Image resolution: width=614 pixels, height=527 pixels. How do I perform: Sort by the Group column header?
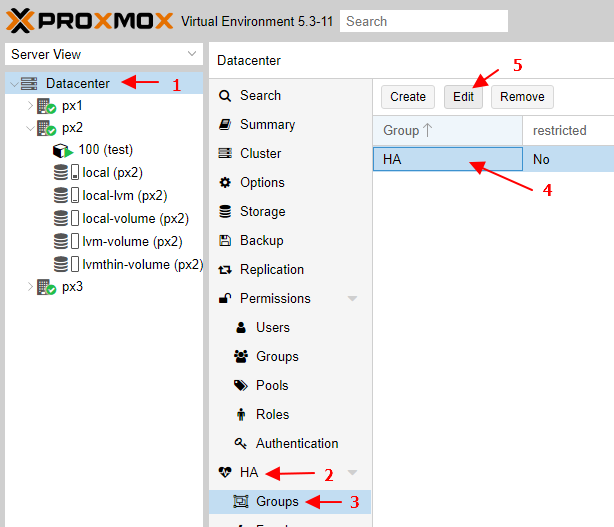(447, 131)
